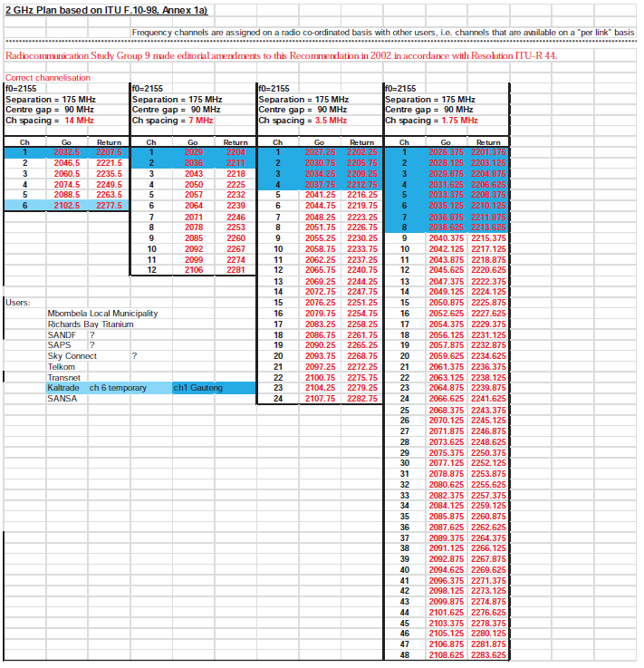Click the Return value 2283.625
Viewport: 644px width, 668px height.
[x=488, y=654]
